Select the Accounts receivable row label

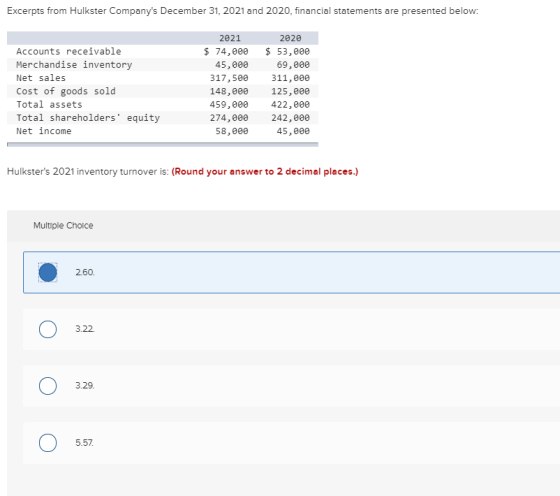69,51
